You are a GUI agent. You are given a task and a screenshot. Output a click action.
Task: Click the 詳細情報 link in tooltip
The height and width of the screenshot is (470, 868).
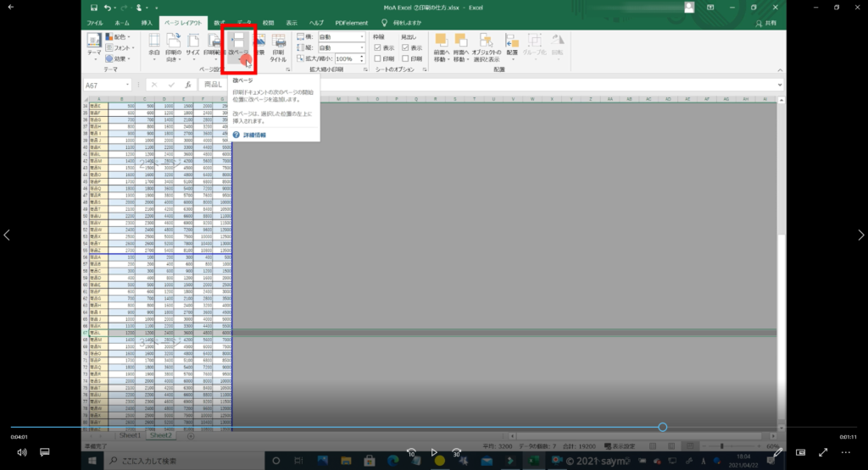[254, 135]
